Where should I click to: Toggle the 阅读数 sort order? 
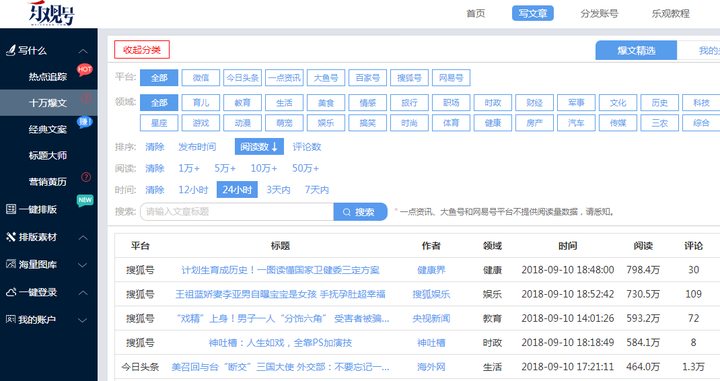click(259, 147)
